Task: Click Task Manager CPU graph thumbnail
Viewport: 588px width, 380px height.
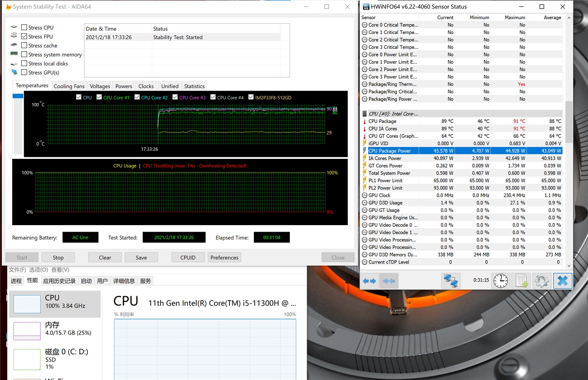Action: pyautogui.click(x=27, y=304)
